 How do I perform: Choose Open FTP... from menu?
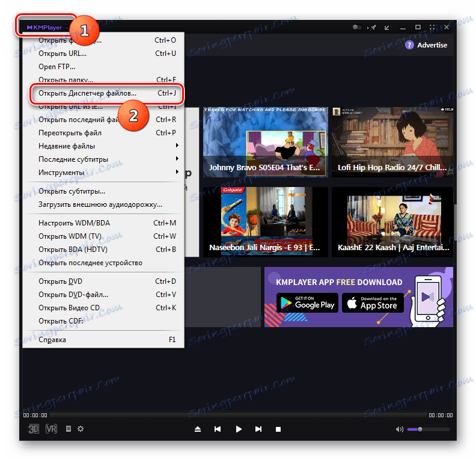point(103,67)
